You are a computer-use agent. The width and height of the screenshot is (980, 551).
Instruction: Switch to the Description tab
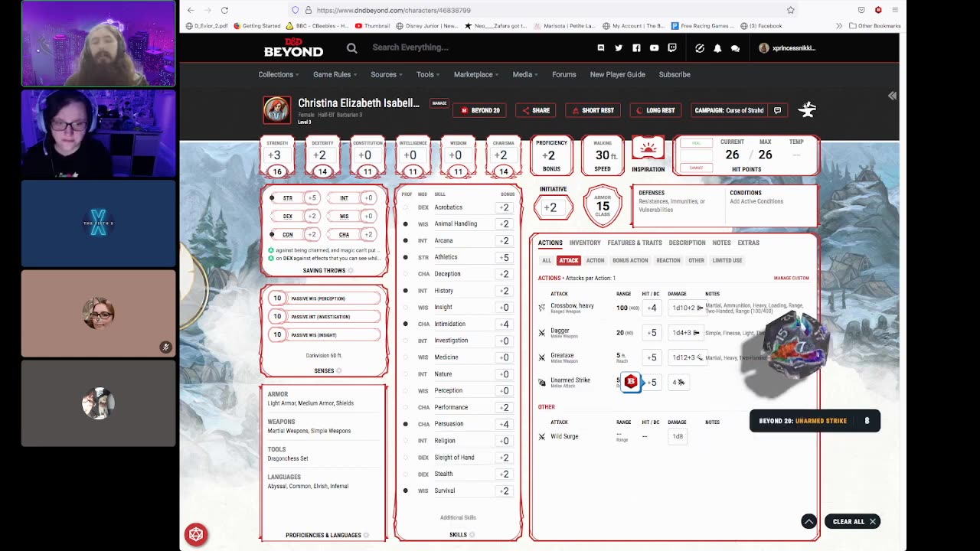(687, 243)
